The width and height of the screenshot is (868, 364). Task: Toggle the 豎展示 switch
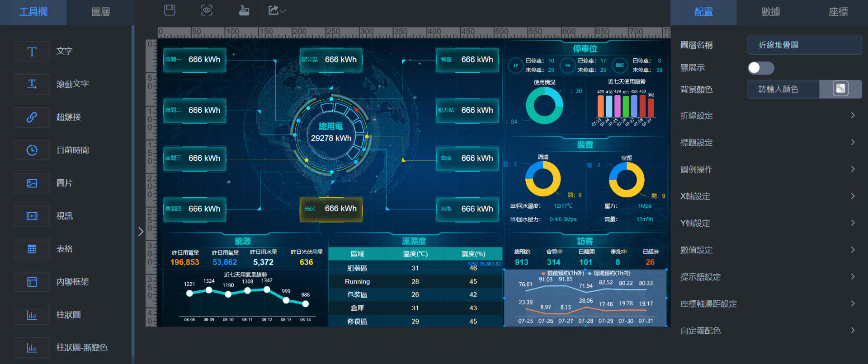(x=761, y=68)
